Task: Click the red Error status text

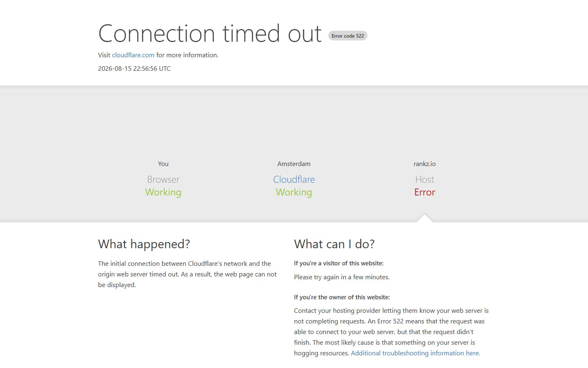Action: [425, 192]
